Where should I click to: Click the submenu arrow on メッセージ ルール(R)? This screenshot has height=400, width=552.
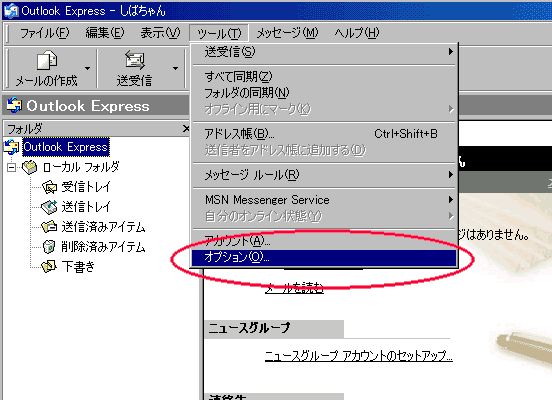coord(451,175)
